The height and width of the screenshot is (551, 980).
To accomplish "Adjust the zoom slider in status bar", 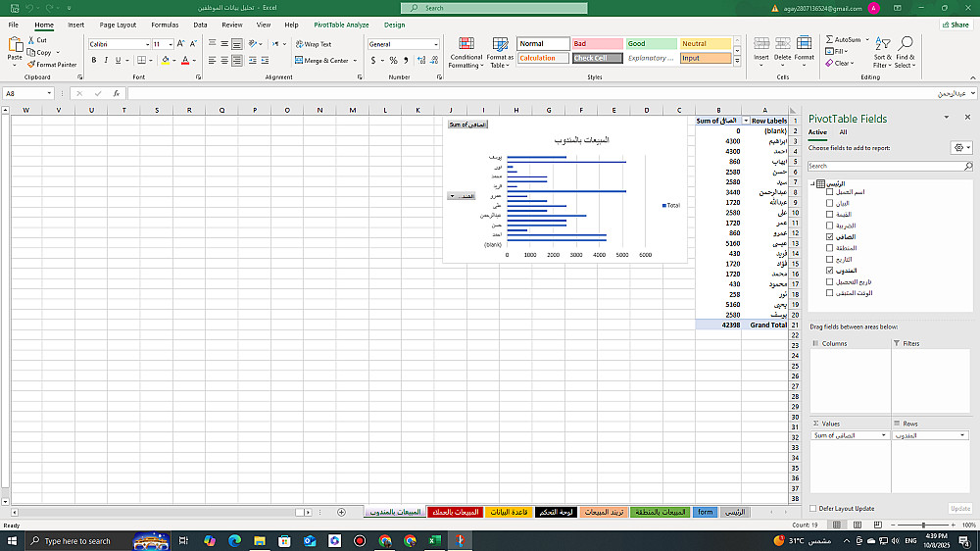I will pos(923,525).
